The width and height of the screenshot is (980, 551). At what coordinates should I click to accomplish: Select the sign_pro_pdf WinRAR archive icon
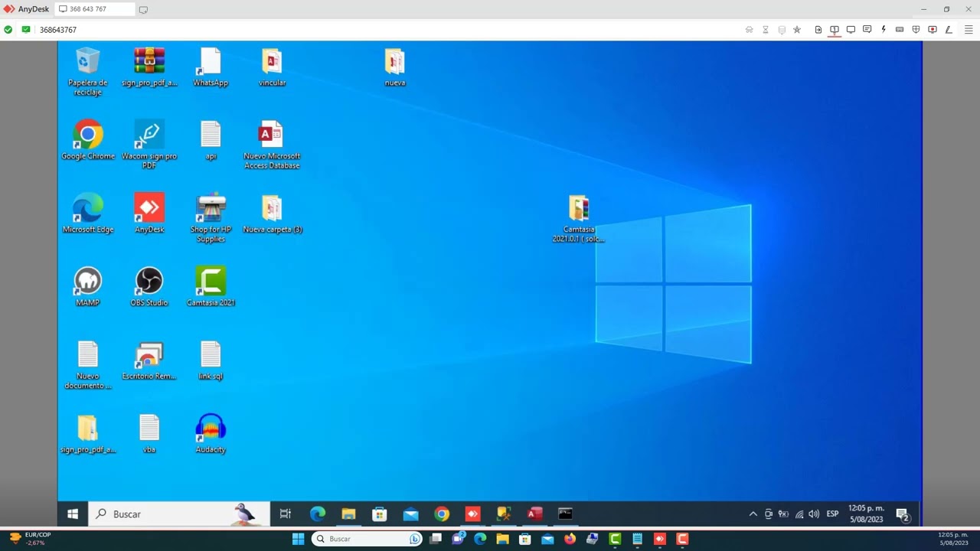pyautogui.click(x=149, y=67)
